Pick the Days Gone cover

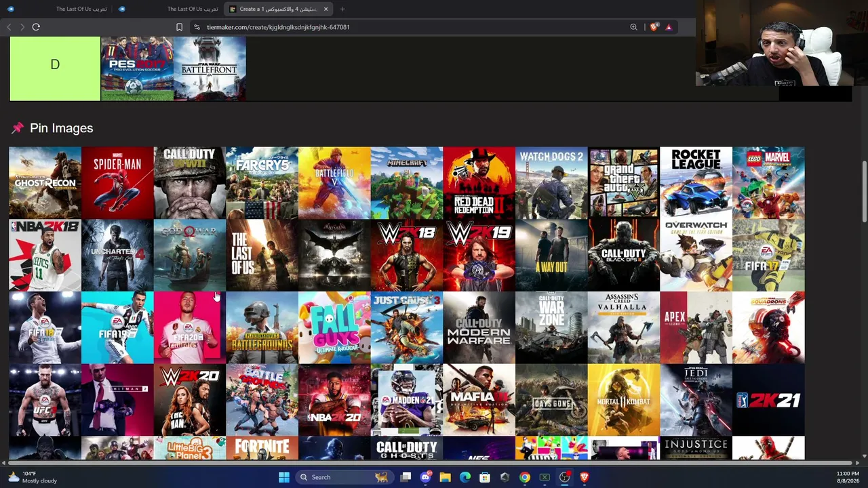[x=551, y=400]
